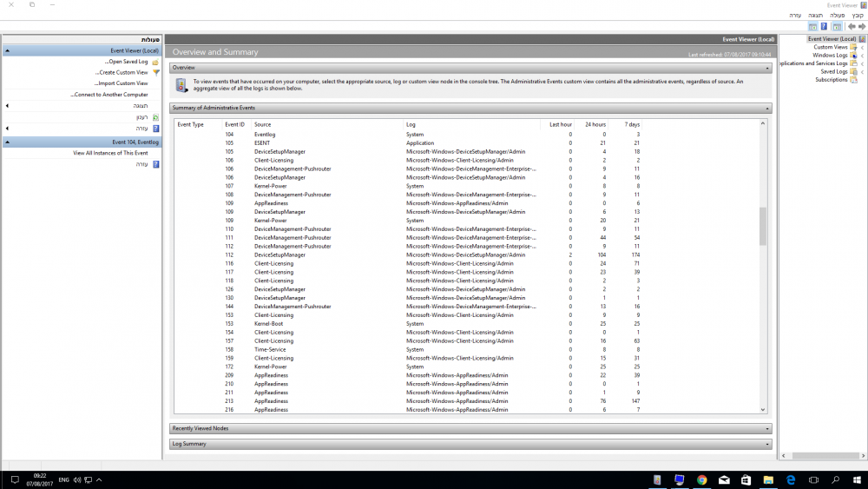Toggle the console tree toolbar icon beside the arrows
The width and height of the screenshot is (868, 489).
(x=837, y=27)
